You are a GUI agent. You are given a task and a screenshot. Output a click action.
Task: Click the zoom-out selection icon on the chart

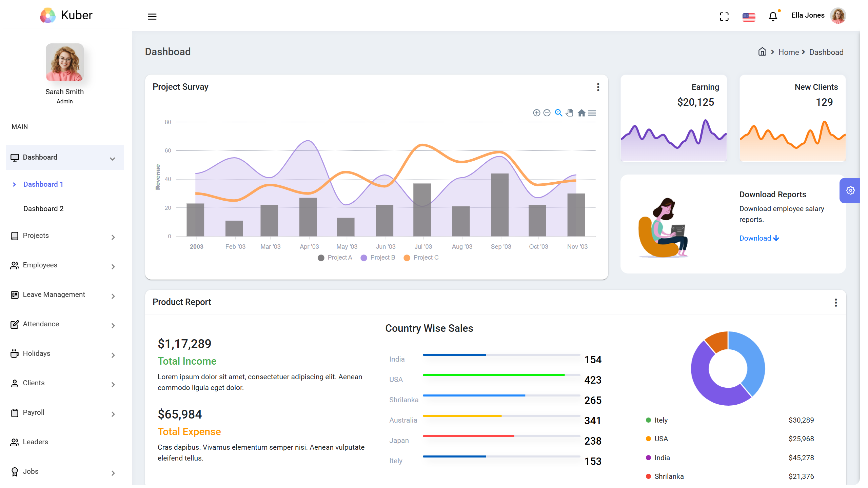click(x=547, y=113)
